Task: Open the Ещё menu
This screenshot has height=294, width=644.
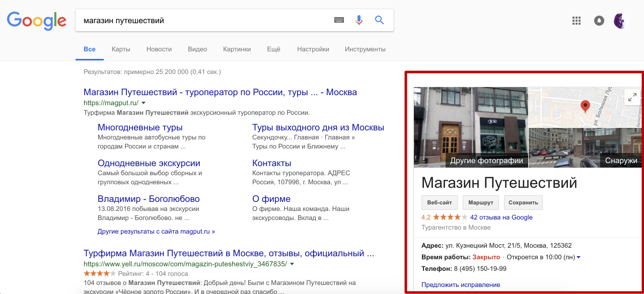Action: coord(273,49)
